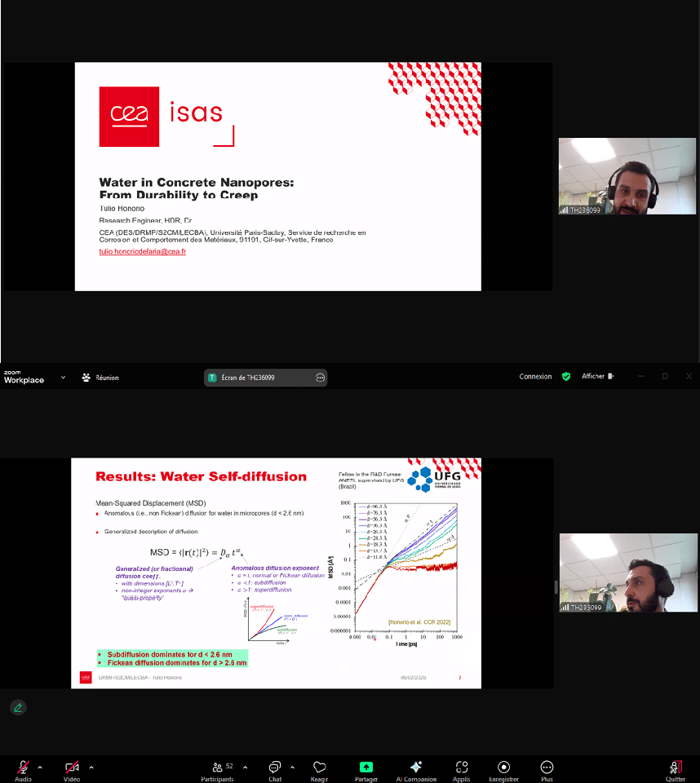Open the Réunion meeting info
The height and width of the screenshot is (783, 700).
pos(100,378)
